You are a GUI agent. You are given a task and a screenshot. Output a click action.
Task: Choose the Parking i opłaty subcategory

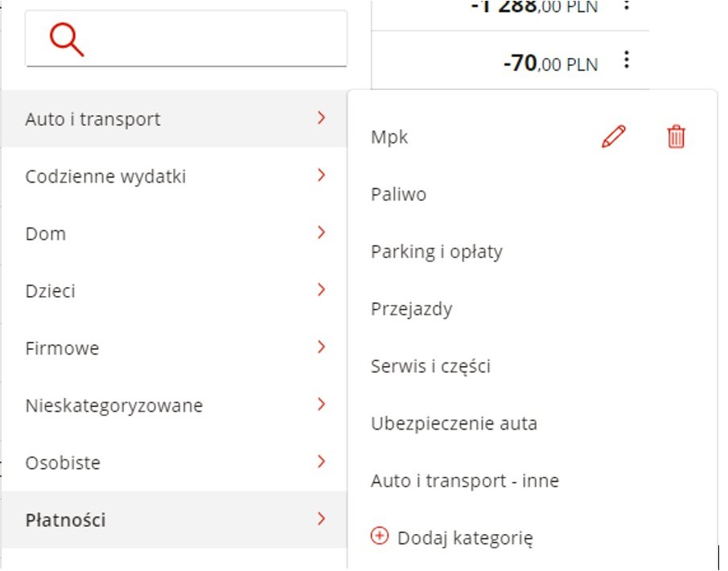pyautogui.click(x=437, y=252)
